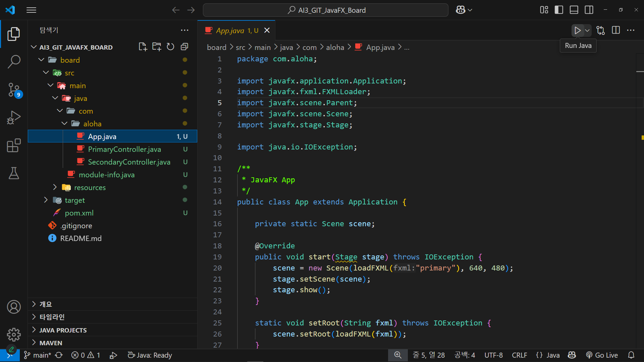Click Copilot status icon in status bar

click(572, 355)
